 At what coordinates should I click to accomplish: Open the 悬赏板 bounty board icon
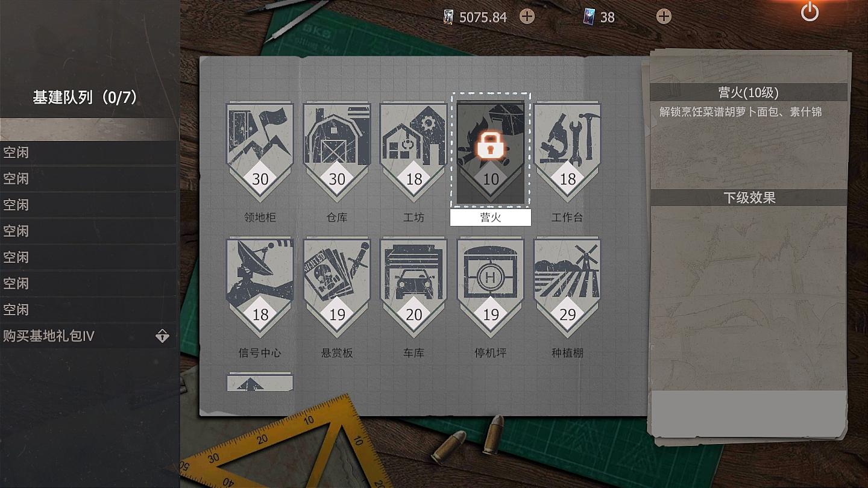pos(337,287)
